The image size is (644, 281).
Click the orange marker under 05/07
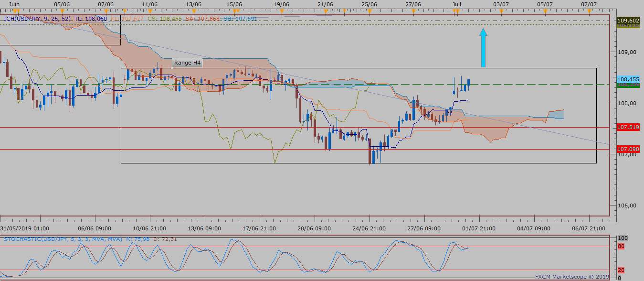pyautogui.click(x=545, y=11)
